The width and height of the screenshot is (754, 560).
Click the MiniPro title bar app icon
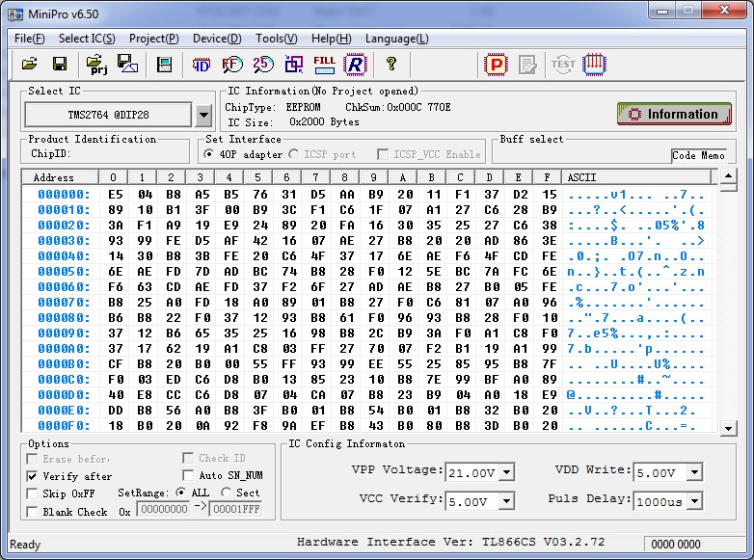tap(15, 13)
